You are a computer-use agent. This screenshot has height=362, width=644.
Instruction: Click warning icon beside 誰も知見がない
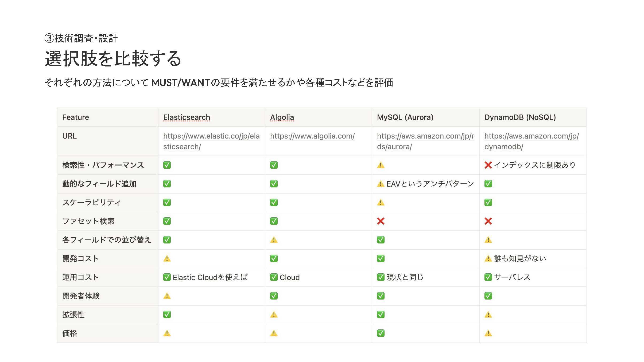coord(488,259)
